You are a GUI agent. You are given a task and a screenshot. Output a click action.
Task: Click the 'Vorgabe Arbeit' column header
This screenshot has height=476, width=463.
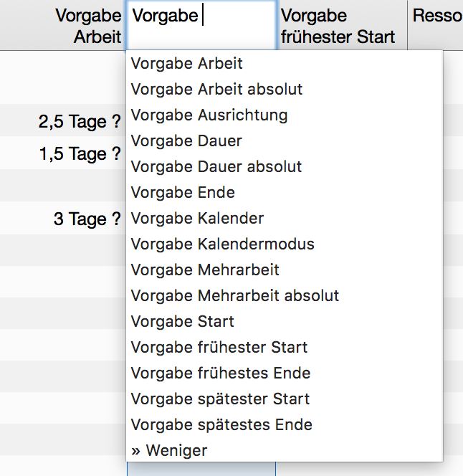[x=88, y=26]
